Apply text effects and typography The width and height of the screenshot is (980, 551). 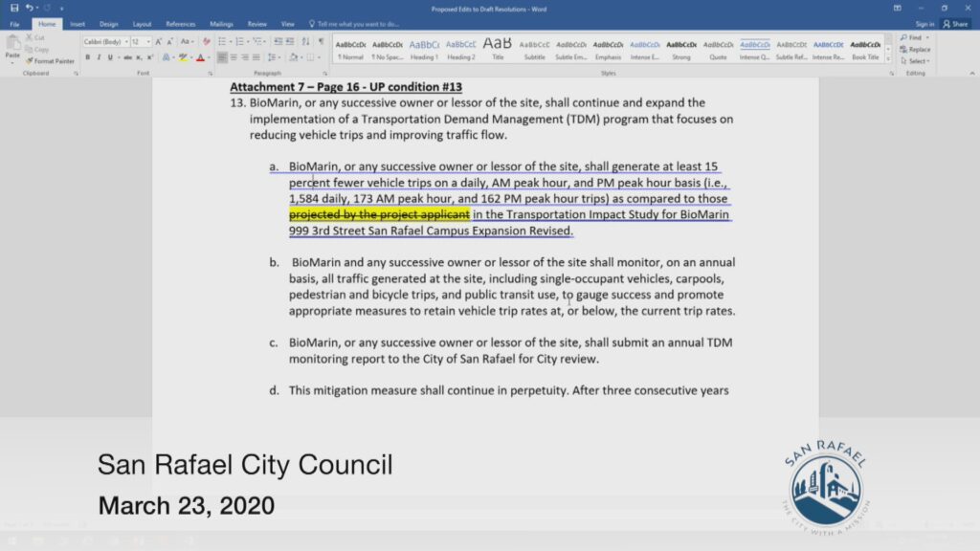[x=167, y=57]
